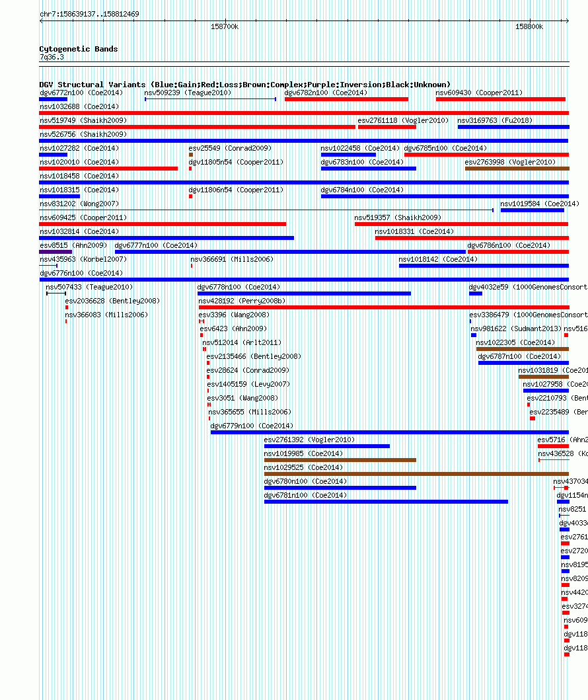
Task: Click esv2761392 (Vogler2010) label
Action: [x=309, y=439]
